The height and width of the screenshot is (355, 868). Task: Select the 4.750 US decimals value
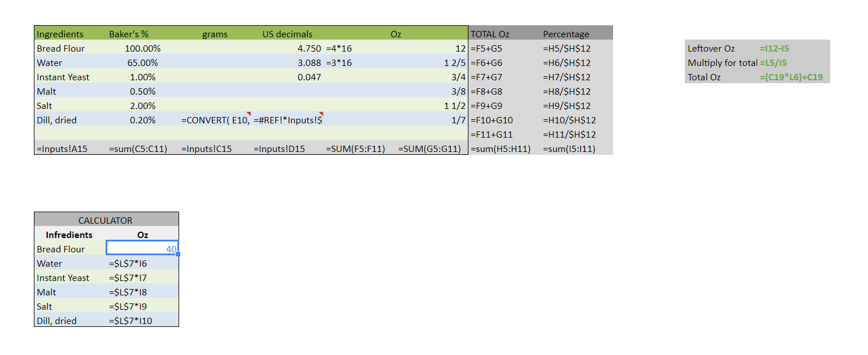tap(309, 48)
